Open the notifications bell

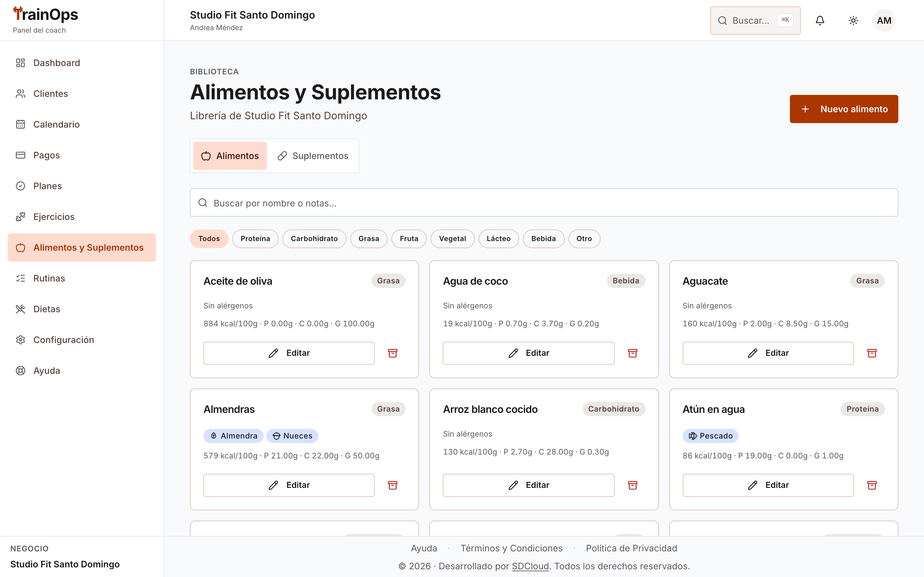pos(820,21)
